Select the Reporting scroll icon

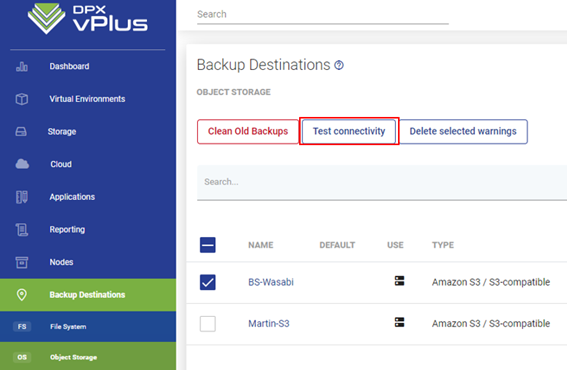tap(22, 230)
